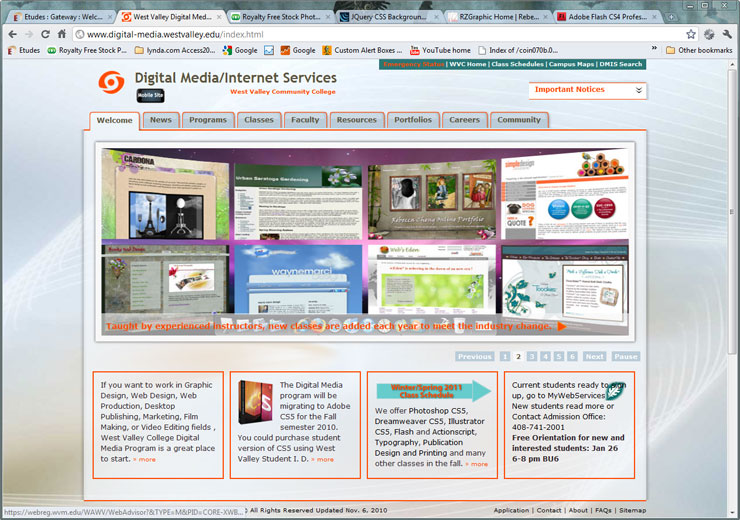Open the first Google bookmark
This screenshot has height=520, width=740.
click(x=240, y=50)
